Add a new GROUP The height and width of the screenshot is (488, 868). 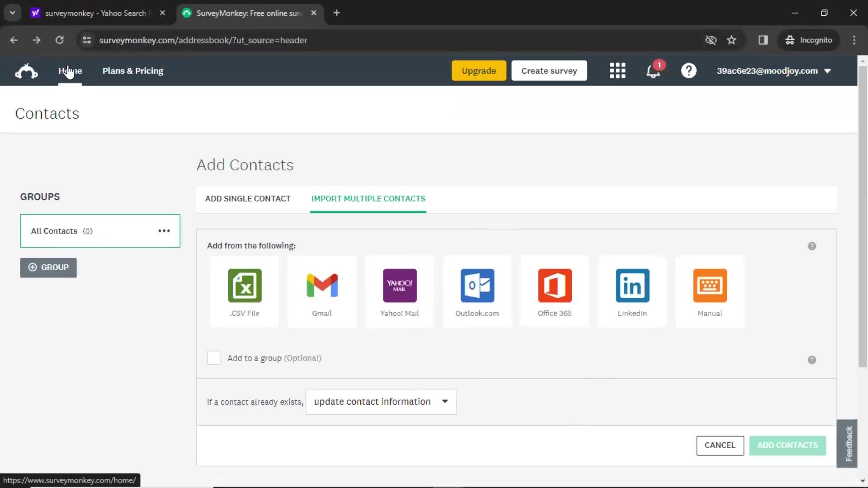(48, 267)
